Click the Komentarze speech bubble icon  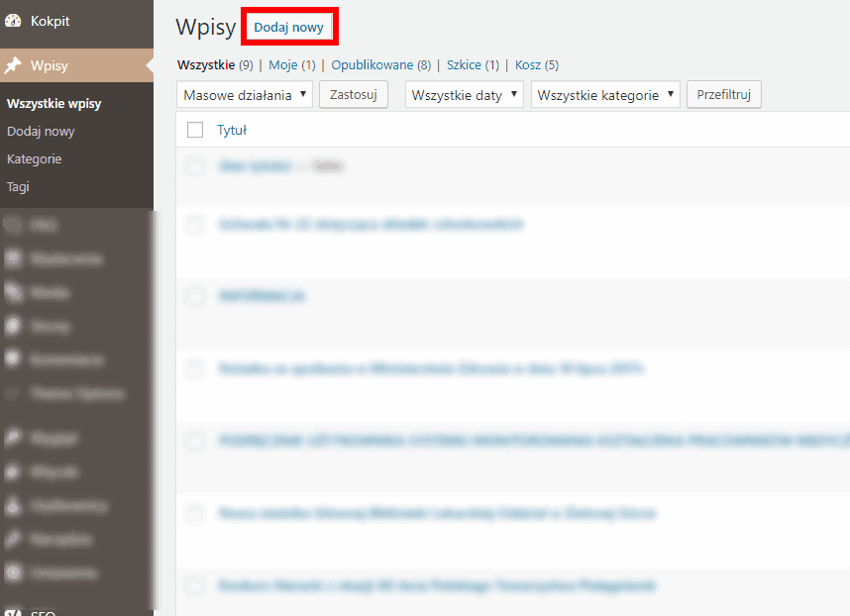(14, 359)
